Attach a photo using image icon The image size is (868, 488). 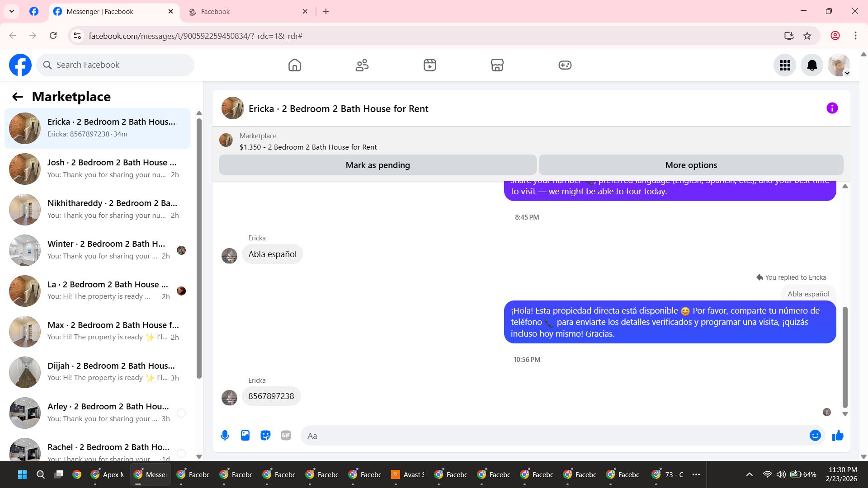(245, 436)
